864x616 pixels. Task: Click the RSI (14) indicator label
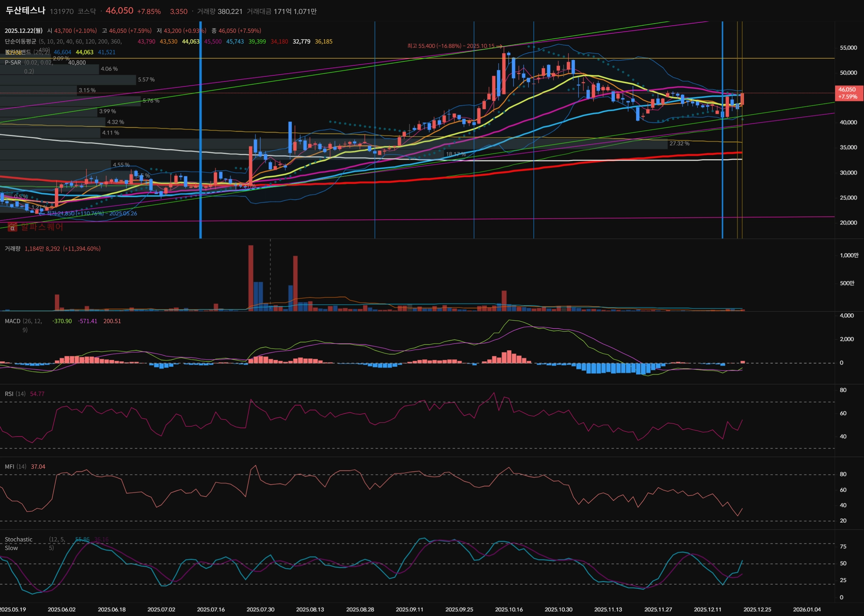click(x=15, y=394)
